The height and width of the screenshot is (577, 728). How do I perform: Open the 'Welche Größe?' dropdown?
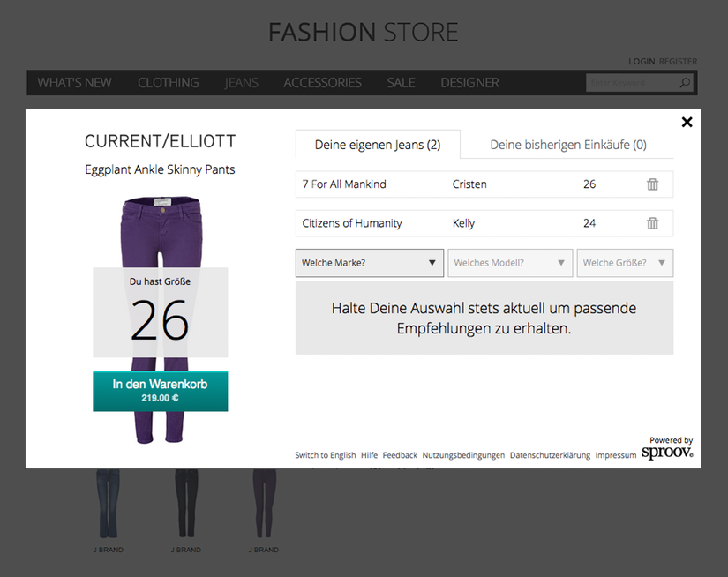(x=625, y=263)
